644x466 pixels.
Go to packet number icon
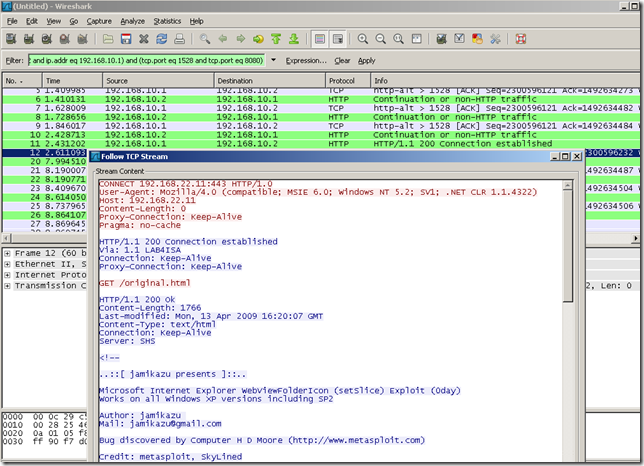tap(258, 39)
